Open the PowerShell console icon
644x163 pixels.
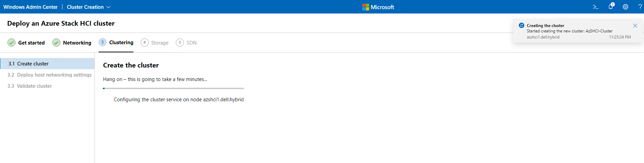pos(595,7)
